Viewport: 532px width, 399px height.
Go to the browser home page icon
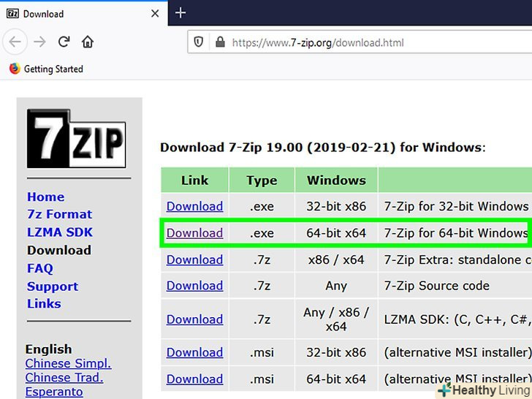[88, 42]
